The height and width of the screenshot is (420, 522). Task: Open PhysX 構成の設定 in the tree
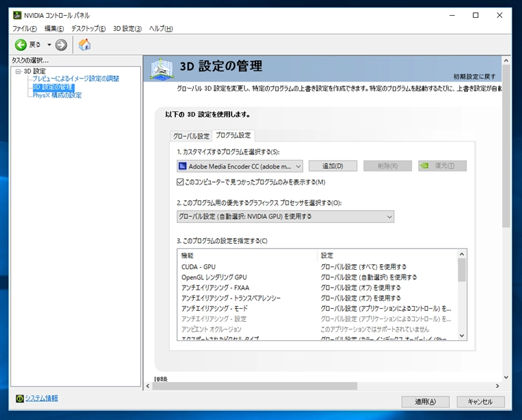pyautogui.click(x=57, y=95)
